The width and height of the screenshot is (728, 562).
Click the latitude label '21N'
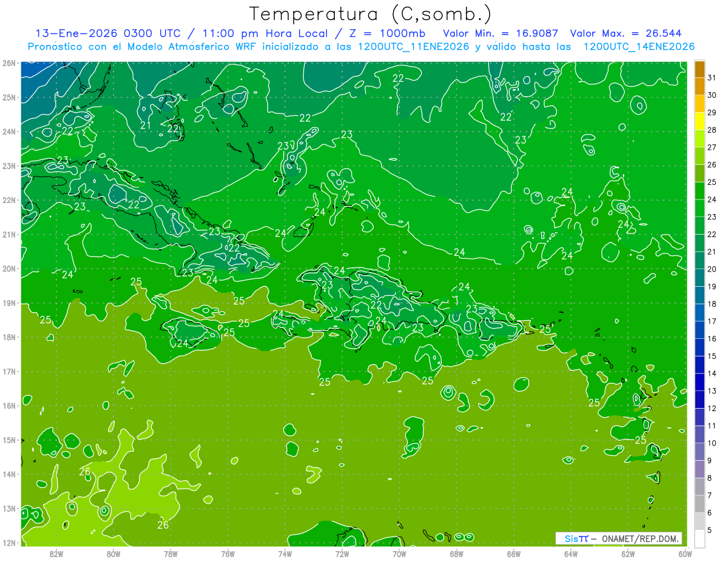point(9,234)
